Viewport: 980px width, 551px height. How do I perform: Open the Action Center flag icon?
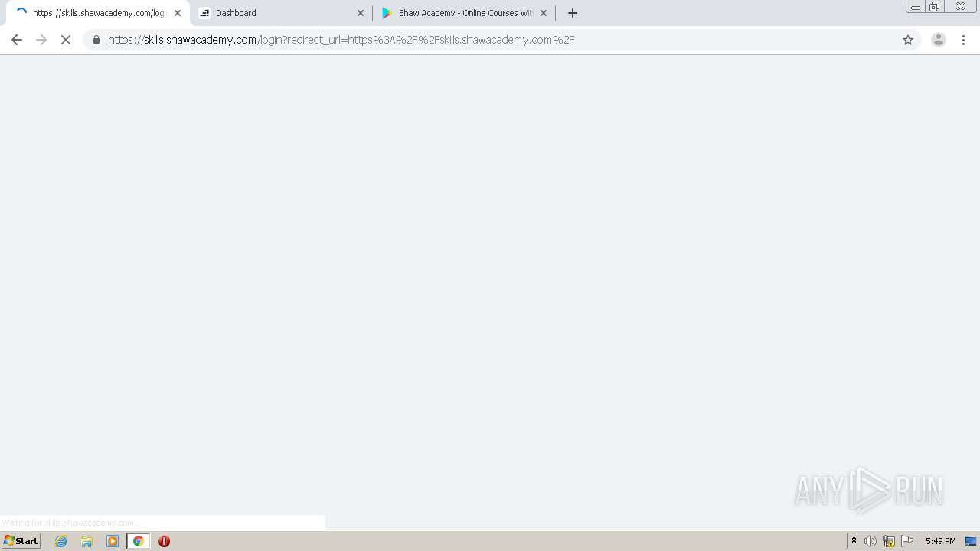907,541
